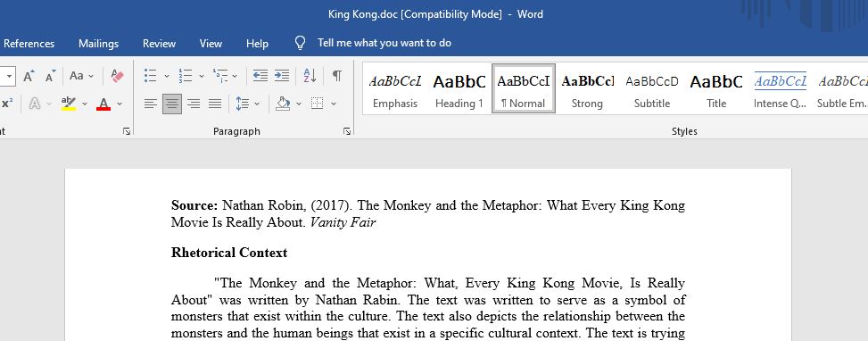Apply Strong style

(x=587, y=88)
